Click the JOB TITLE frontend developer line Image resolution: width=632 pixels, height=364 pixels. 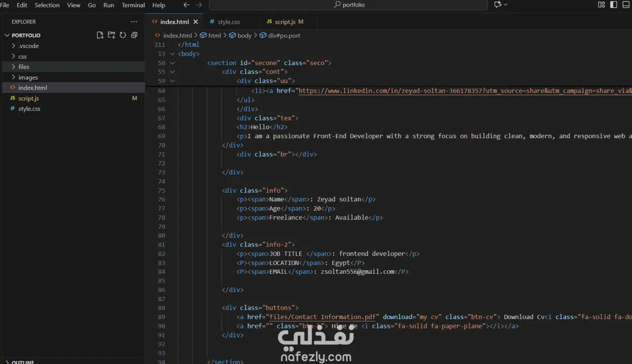(328, 254)
